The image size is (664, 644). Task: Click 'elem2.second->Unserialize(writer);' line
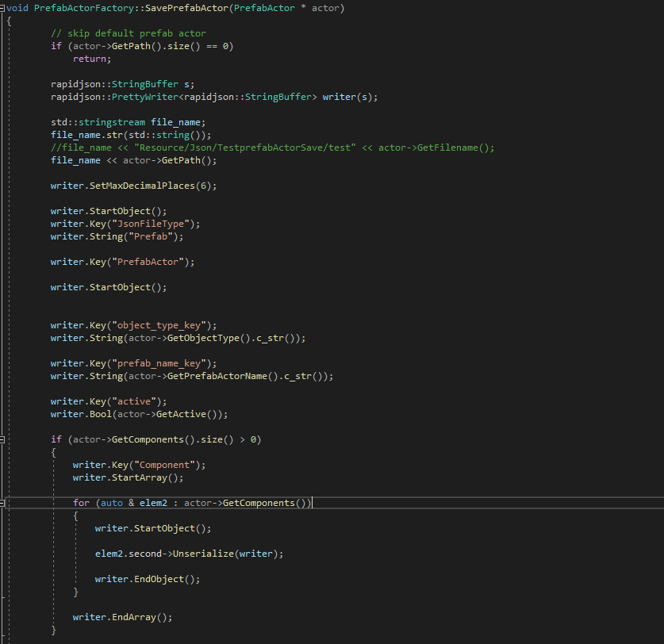[x=189, y=554]
